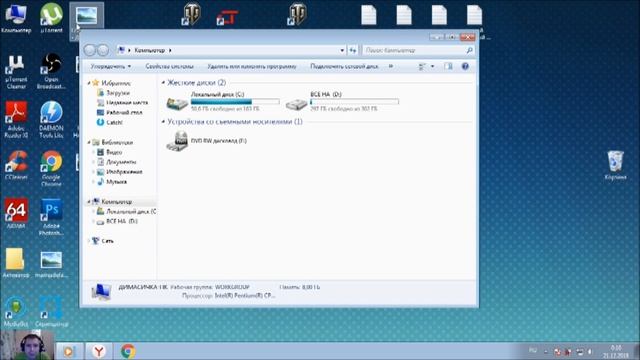Click Свойства системы toolbar button
Viewport: 640px width, 360px height.
[169, 66]
